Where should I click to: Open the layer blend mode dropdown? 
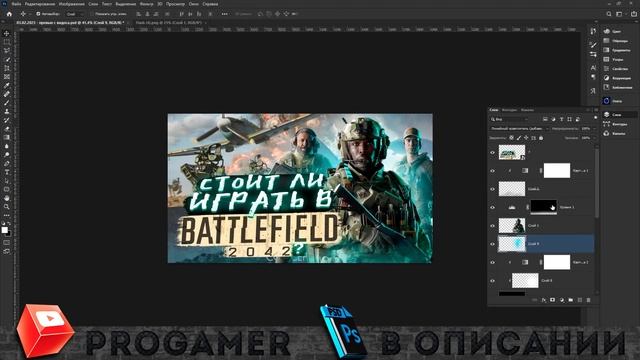point(520,129)
